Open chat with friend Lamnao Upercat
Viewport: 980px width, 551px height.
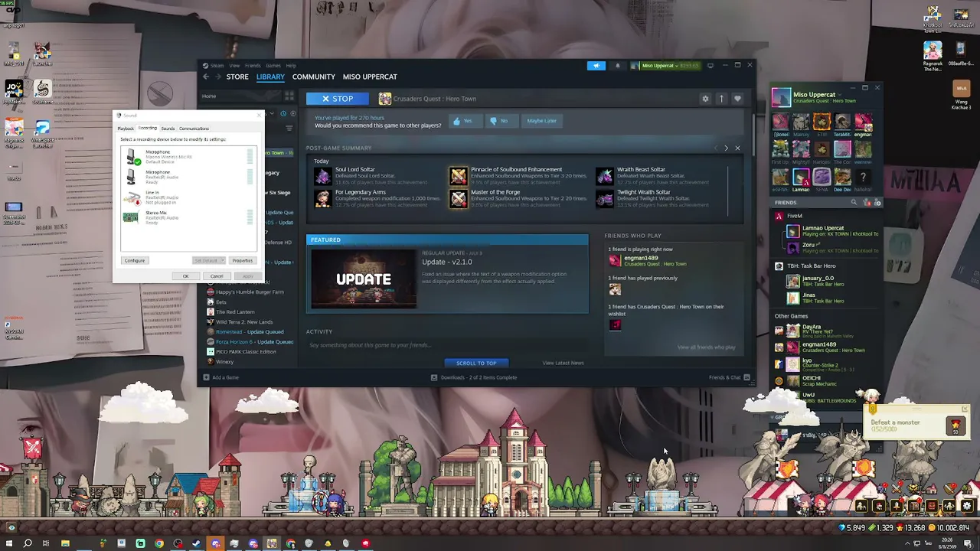tap(832, 230)
